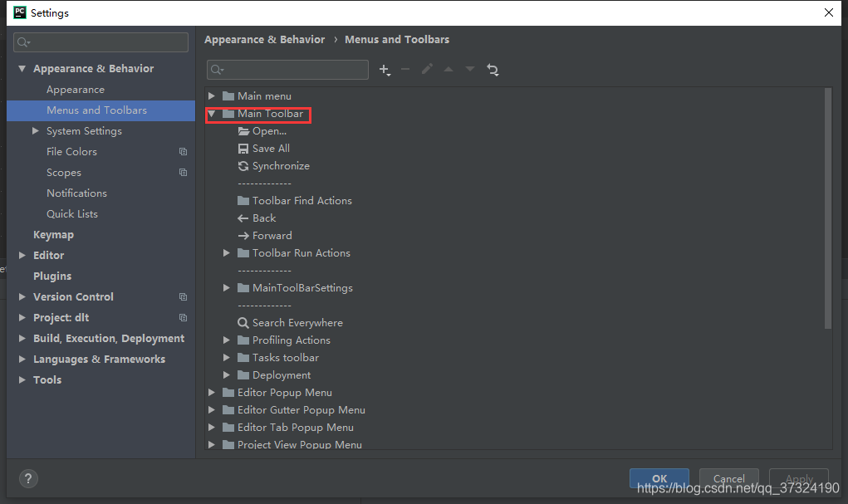Expand the Toolbar Run Actions node
848x504 pixels.
[x=227, y=253]
